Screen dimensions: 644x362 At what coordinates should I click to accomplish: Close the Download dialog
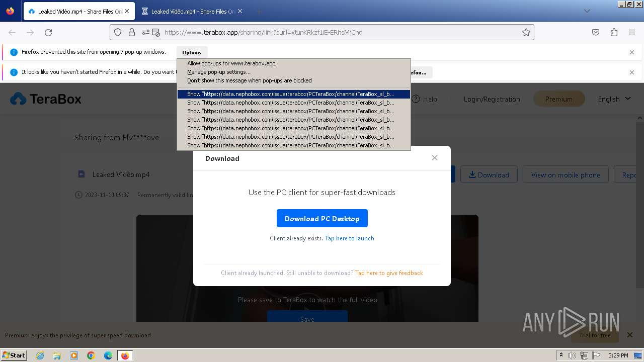(x=435, y=158)
